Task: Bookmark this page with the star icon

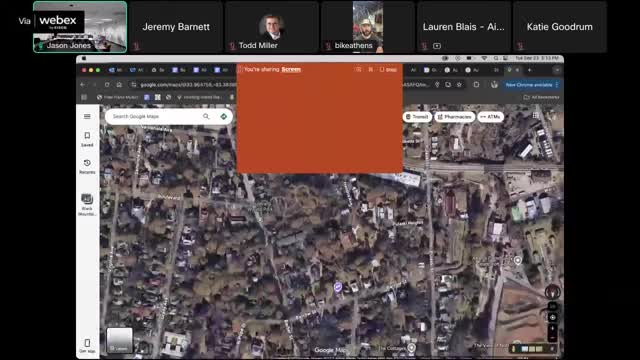Action: (x=459, y=84)
